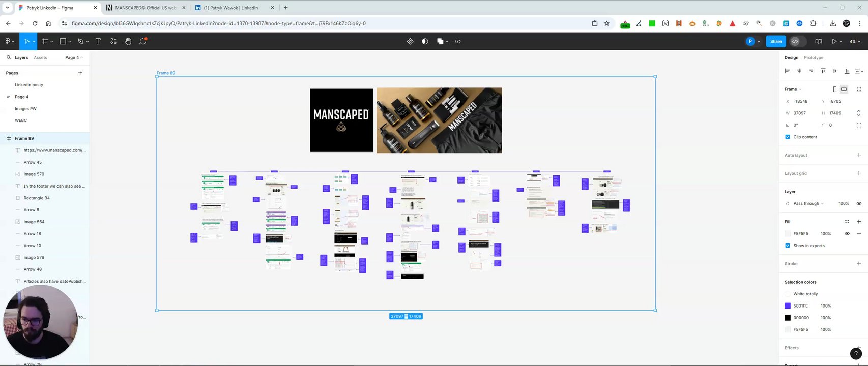This screenshot has width=868, height=366.
Task: Toggle layer visibility eye in Layer section
Action: click(x=859, y=203)
